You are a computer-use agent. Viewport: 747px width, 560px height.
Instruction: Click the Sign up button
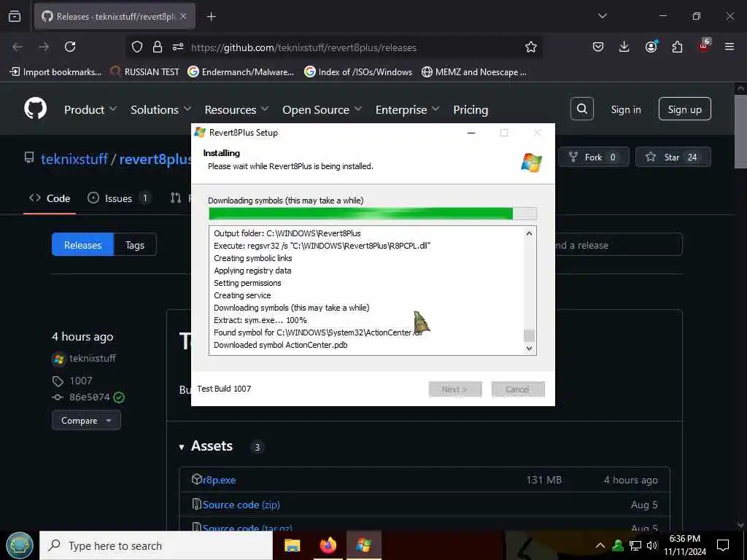point(684,109)
